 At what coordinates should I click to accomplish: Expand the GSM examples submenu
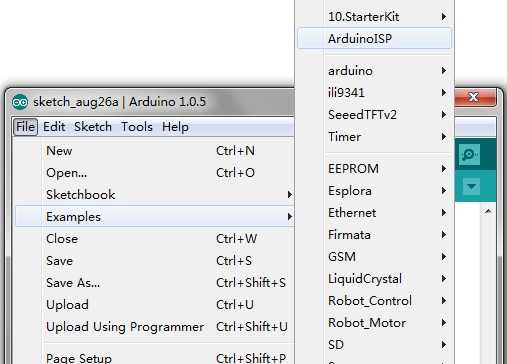tap(374, 257)
